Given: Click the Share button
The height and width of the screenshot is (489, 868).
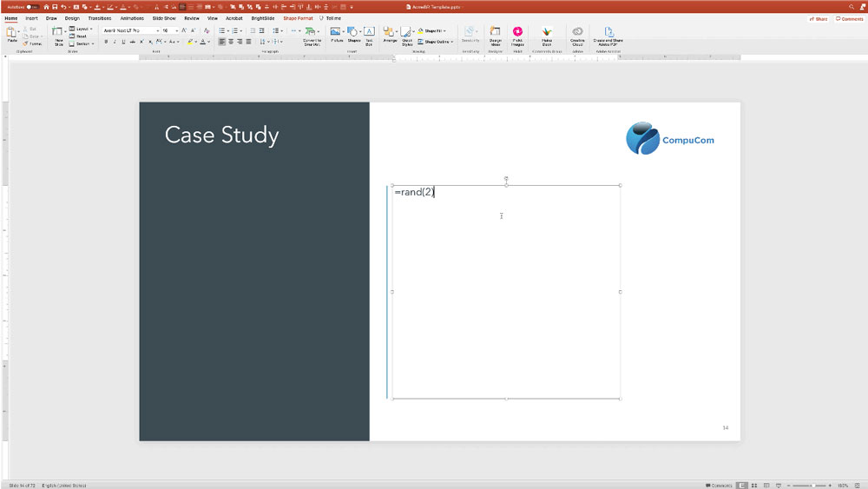Looking at the screenshot, I should click(818, 18).
